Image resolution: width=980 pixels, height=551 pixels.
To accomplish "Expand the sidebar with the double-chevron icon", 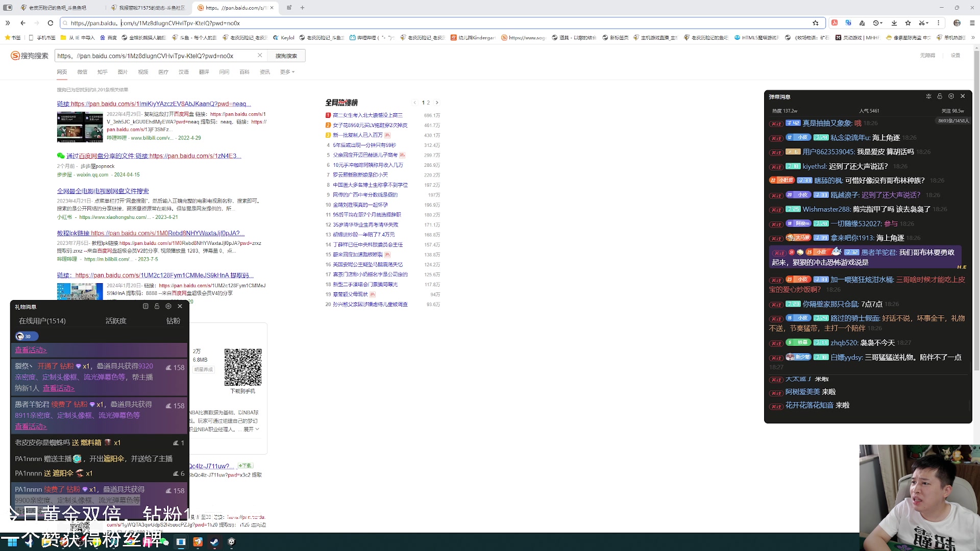I will pyautogui.click(x=8, y=23).
